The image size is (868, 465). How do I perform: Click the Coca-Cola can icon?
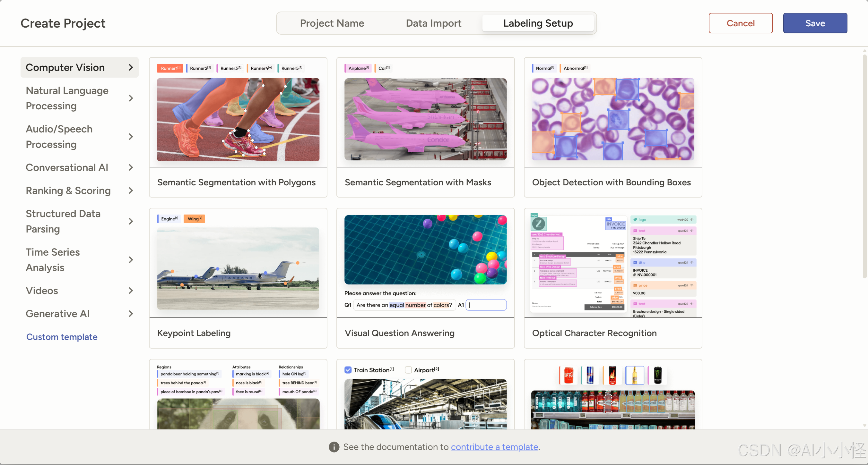(569, 375)
